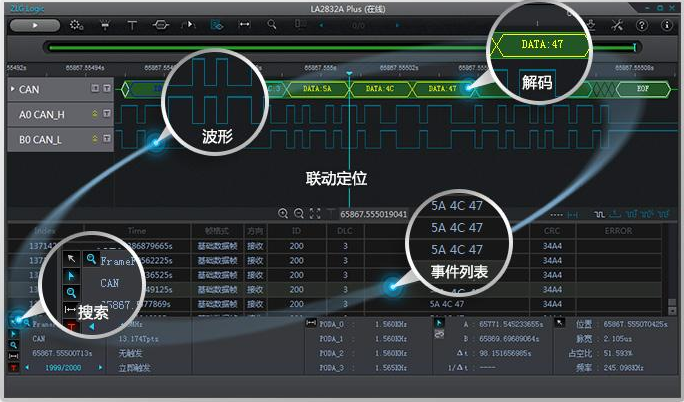Toggle the T icon on A0 CAN_H row
Screen dimensions: 684x402
[x=106, y=114]
